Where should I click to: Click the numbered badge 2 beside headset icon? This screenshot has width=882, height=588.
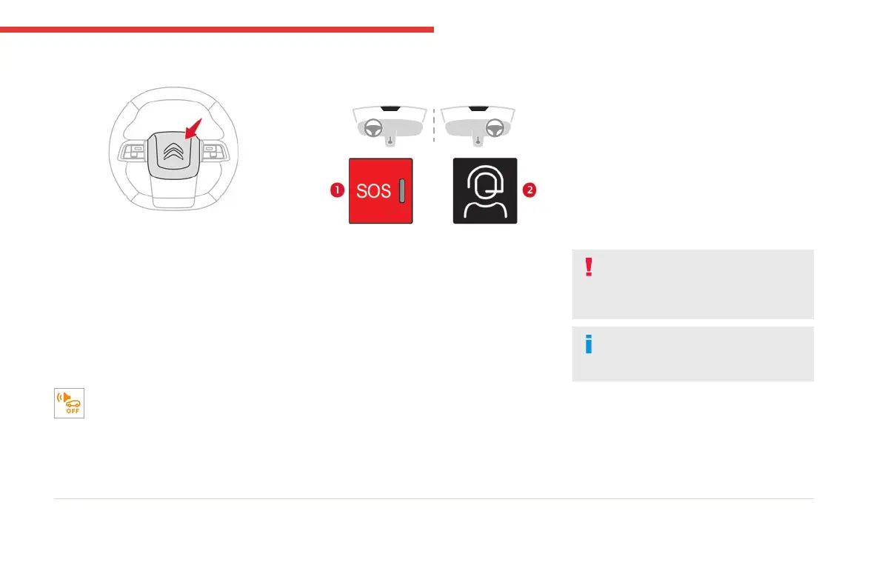(x=529, y=190)
